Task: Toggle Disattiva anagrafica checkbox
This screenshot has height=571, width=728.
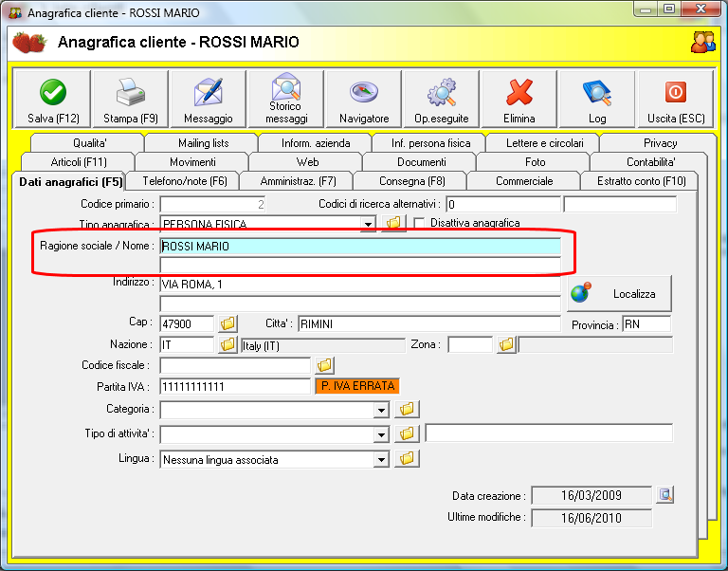Action: [419, 223]
